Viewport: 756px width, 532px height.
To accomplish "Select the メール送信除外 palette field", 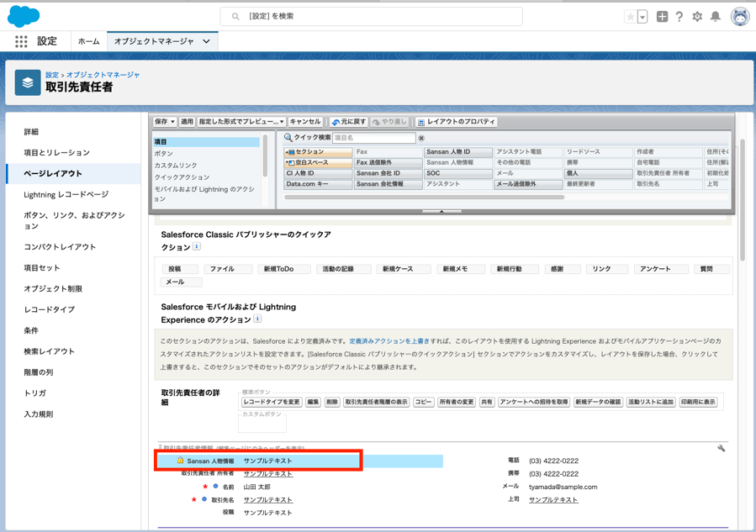I will tap(528, 184).
